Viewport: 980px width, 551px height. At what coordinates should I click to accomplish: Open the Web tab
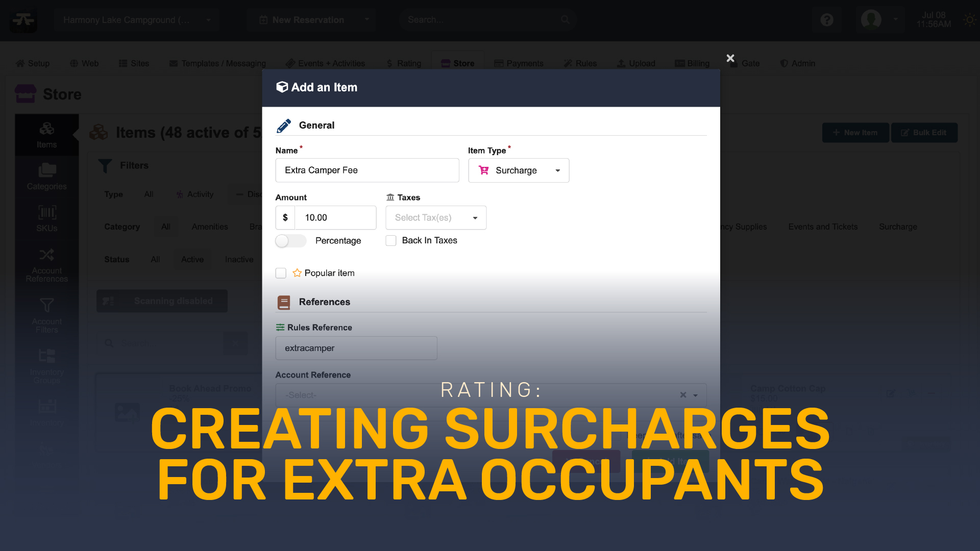click(84, 63)
